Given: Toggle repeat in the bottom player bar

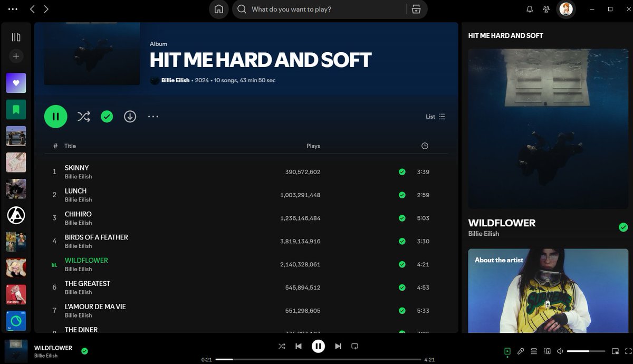Looking at the screenshot, I should click(355, 346).
